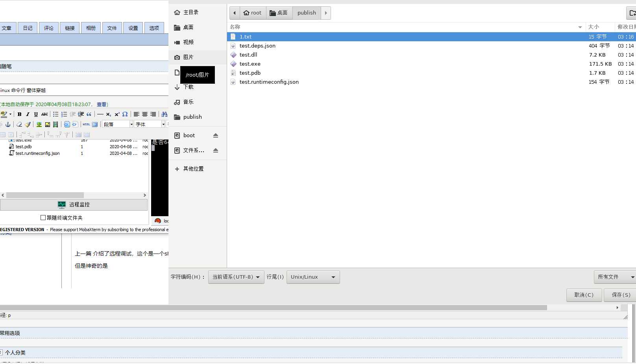Navigate to 桌面 in path bar

click(279, 13)
